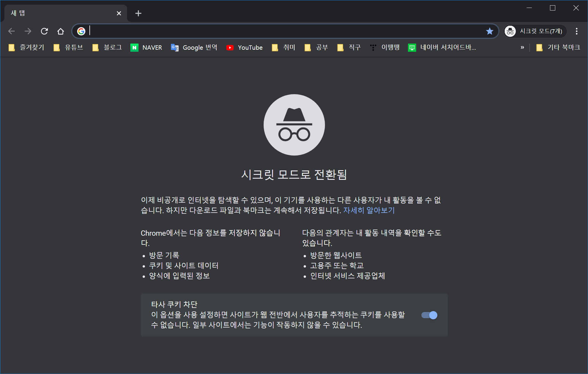This screenshot has height=374, width=588.
Task: Click the back navigation arrow
Action: 12,31
